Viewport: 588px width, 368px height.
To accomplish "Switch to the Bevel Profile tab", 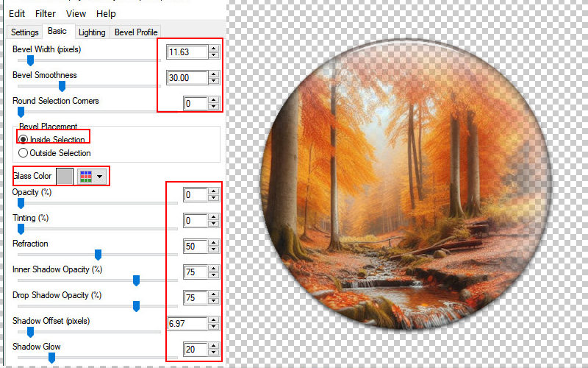I will pos(136,32).
